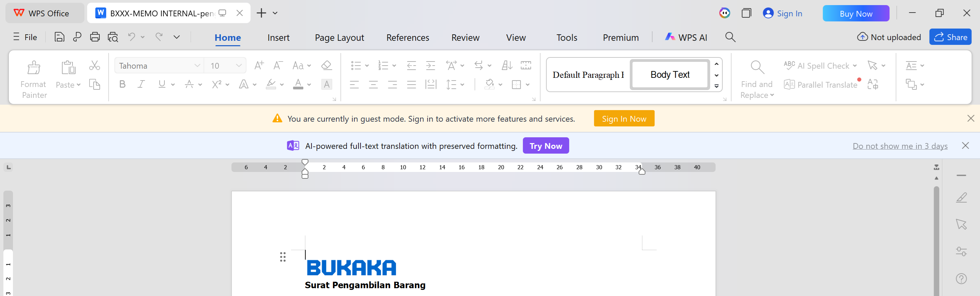Expand AI Spell Check dropdown

pos(855,66)
